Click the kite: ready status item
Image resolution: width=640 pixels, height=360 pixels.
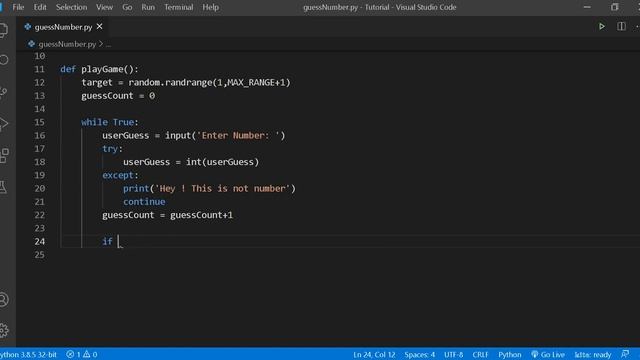(593, 354)
